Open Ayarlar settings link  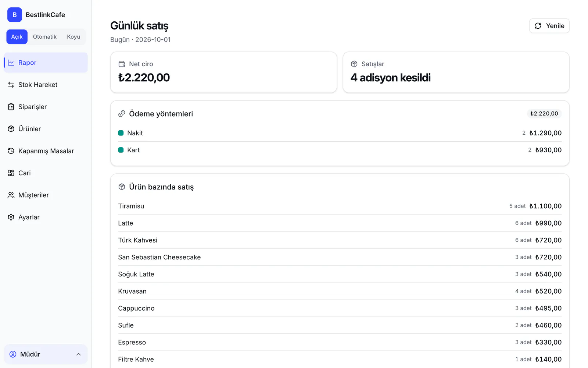(46, 217)
